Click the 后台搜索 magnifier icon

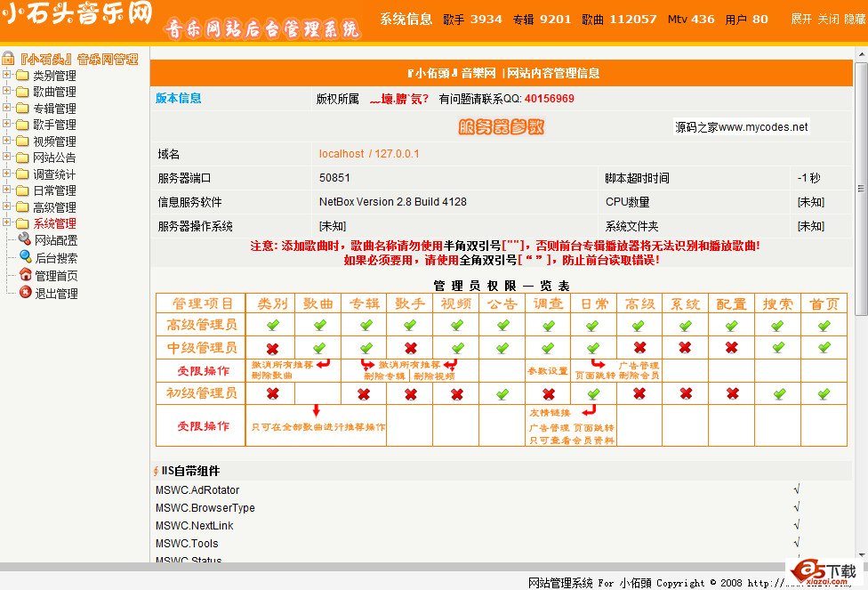(x=26, y=256)
